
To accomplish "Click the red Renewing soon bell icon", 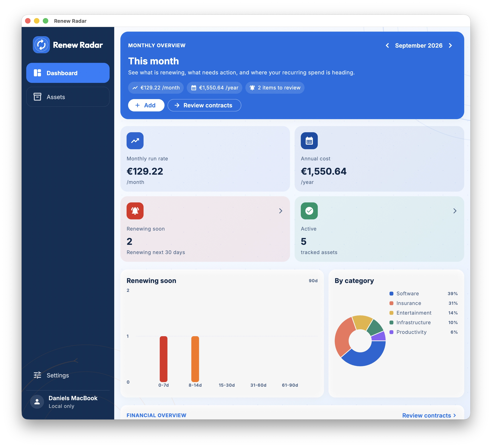I will coord(135,211).
